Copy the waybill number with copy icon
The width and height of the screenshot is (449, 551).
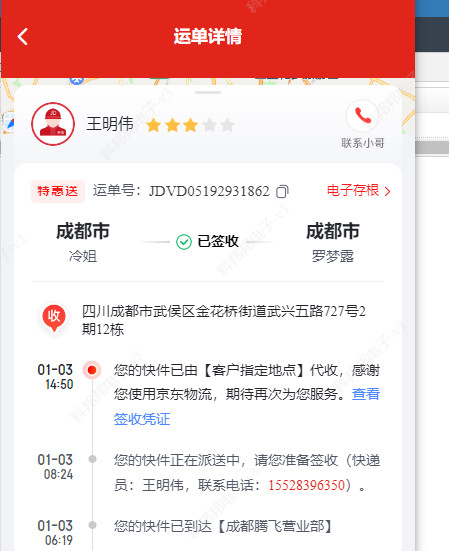click(x=282, y=192)
